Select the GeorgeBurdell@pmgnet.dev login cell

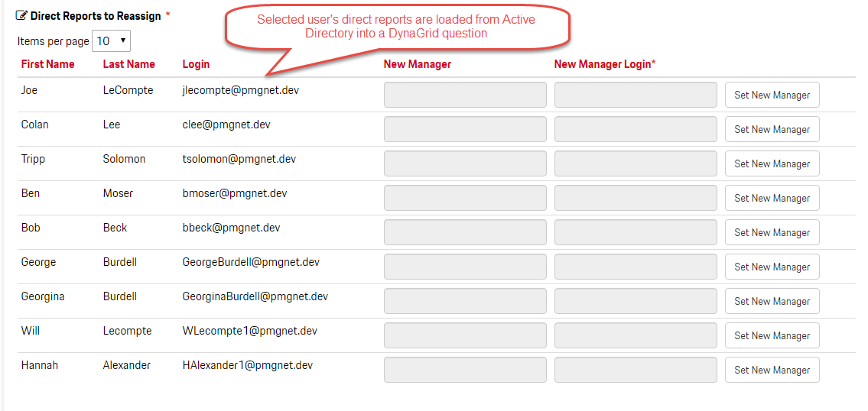point(251,261)
